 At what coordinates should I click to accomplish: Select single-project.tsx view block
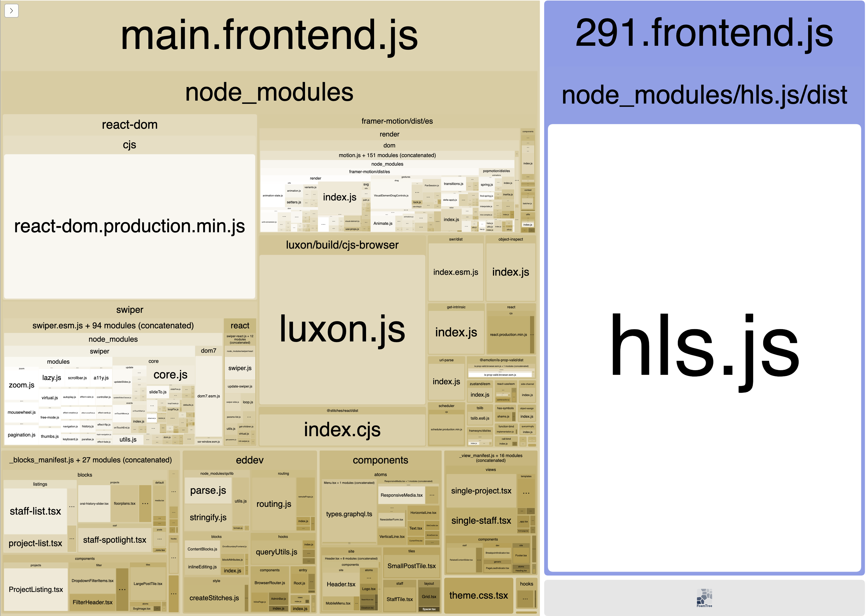481,491
